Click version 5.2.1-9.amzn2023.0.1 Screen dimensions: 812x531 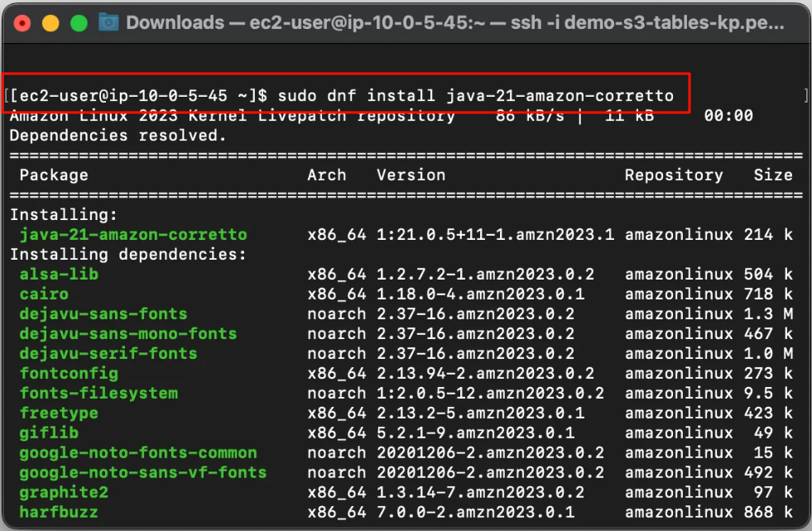476,433
